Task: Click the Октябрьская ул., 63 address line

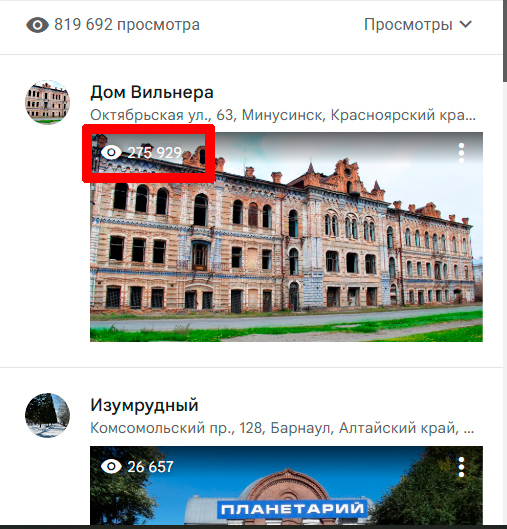Action: (x=283, y=115)
